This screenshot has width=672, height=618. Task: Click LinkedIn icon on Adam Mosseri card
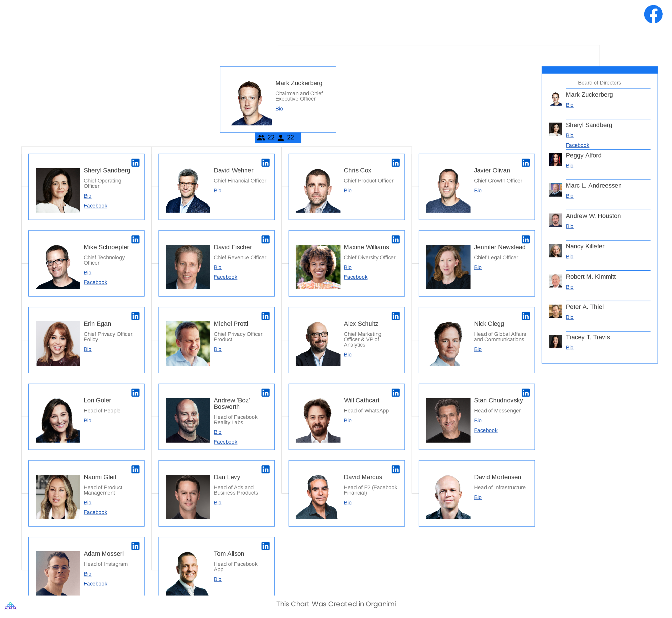136,545
